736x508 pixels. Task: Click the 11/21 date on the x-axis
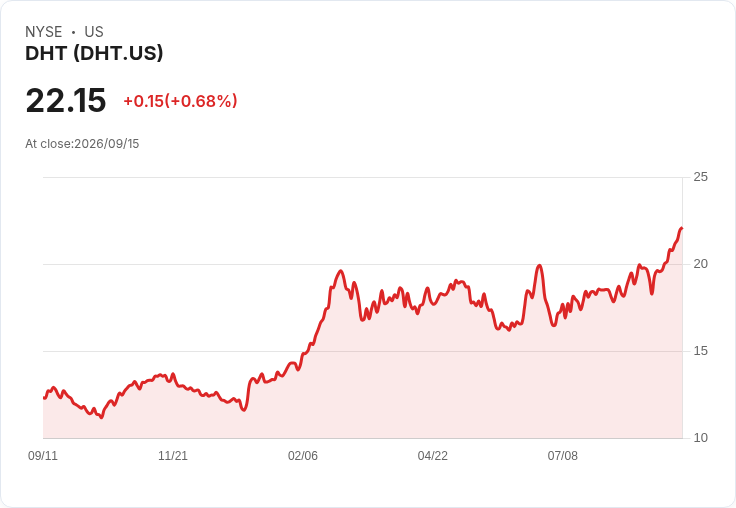173,455
